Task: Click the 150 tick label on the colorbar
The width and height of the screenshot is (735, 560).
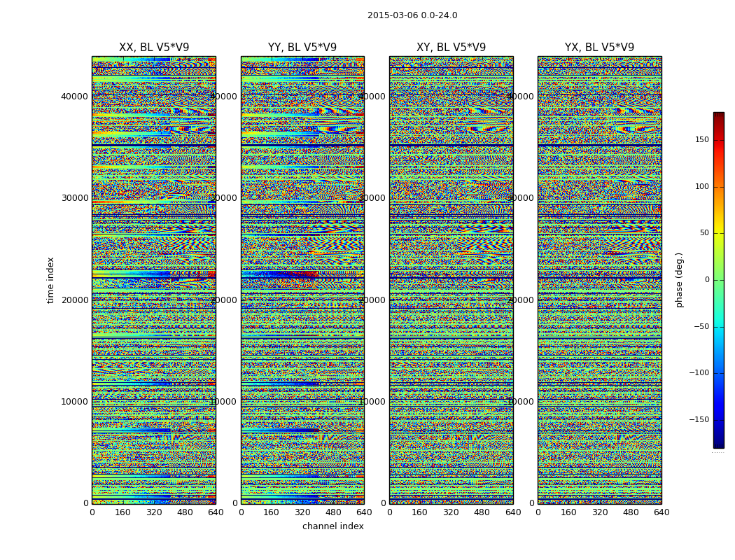Action: coord(702,139)
